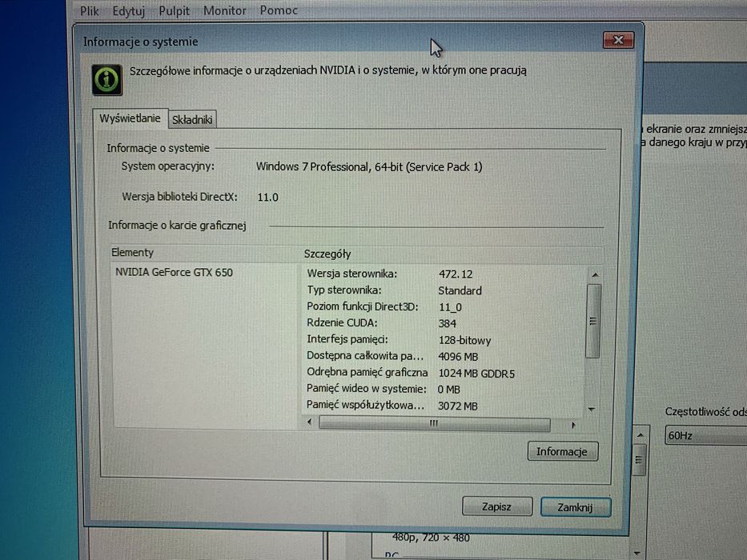The height and width of the screenshot is (560, 747).
Task: Close the Informacje o systemie dialog
Action: coord(618,40)
